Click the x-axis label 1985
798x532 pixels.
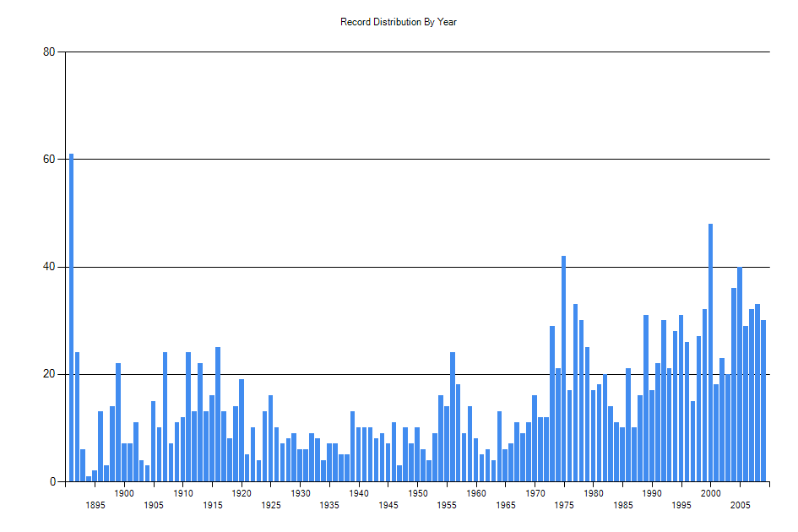623,505
